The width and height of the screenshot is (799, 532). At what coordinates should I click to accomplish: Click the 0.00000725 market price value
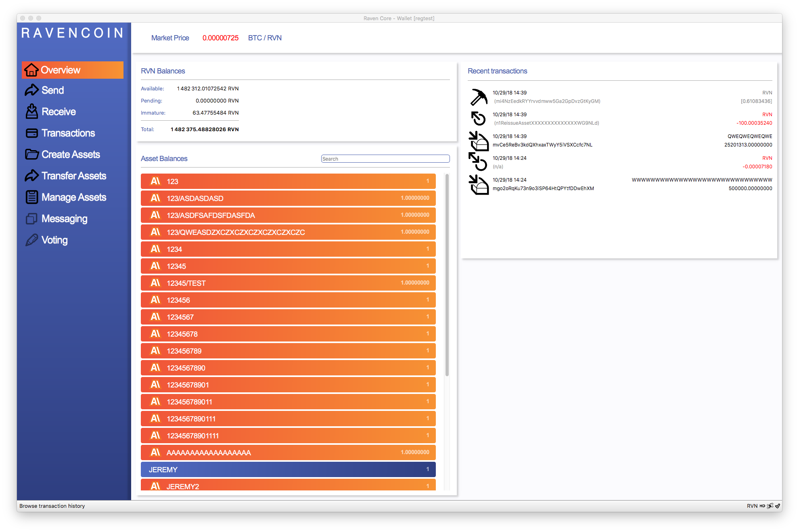click(x=220, y=38)
